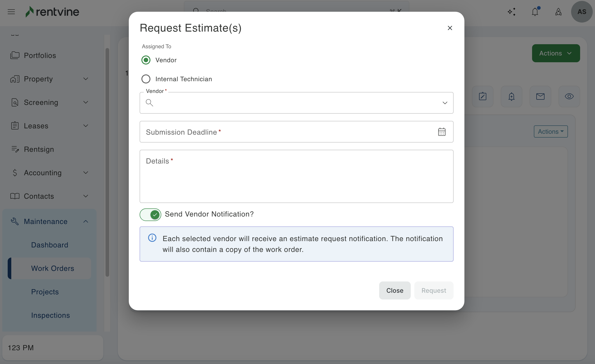The height and width of the screenshot is (364, 595).
Task: Click the clipboard edit icon
Action: click(x=482, y=97)
